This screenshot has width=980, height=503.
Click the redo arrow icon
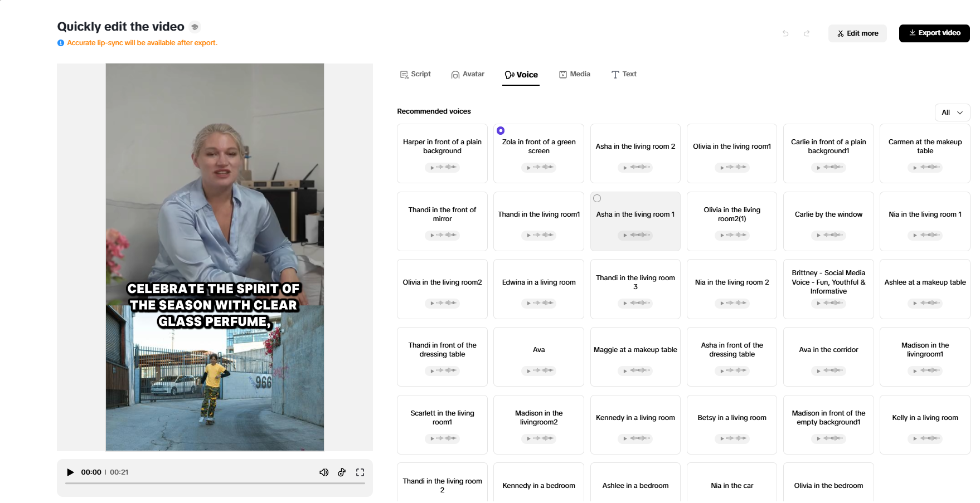click(x=807, y=33)
